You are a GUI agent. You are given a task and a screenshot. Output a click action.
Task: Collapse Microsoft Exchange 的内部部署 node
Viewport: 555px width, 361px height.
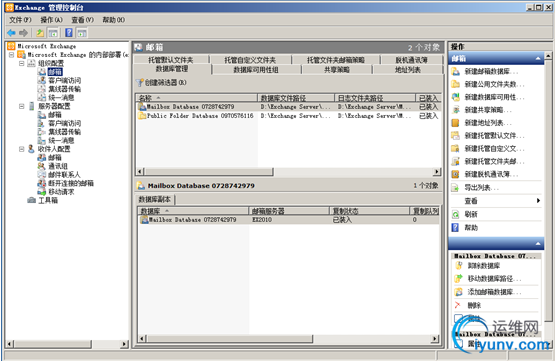12,55
